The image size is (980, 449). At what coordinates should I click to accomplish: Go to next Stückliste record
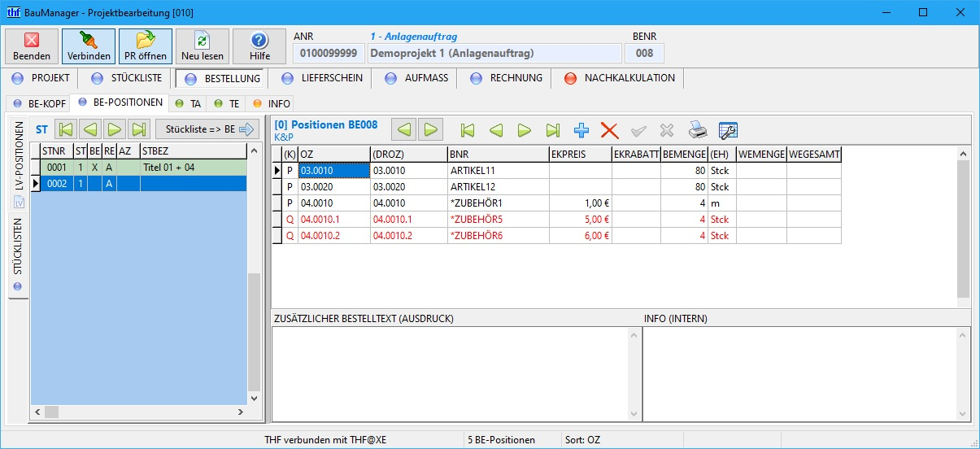point(115,129)
